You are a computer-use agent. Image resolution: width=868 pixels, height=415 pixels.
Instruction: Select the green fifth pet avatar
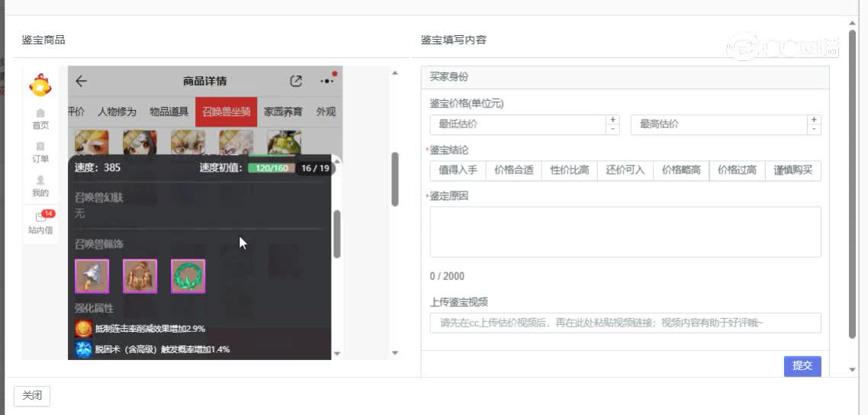pos(285,142)
